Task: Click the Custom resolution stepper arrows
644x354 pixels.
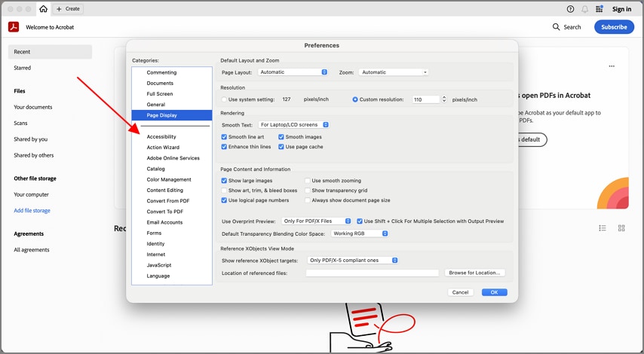Action: point(443,99)
